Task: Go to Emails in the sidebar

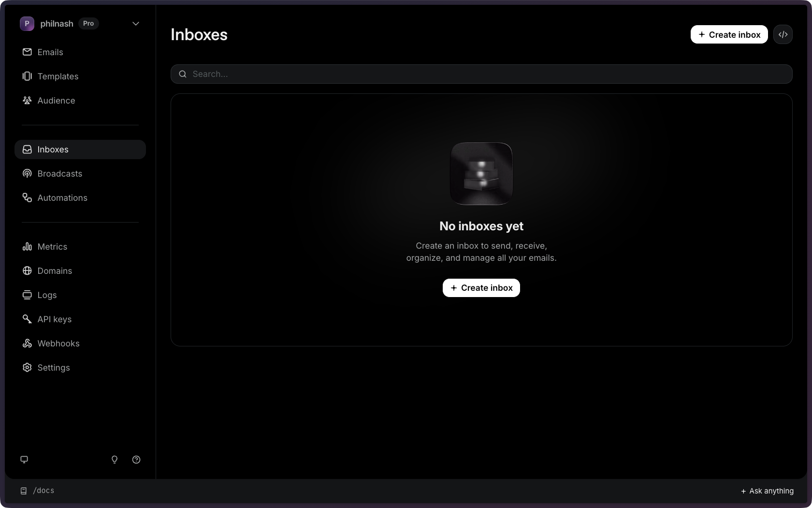Action: [80, 52]
